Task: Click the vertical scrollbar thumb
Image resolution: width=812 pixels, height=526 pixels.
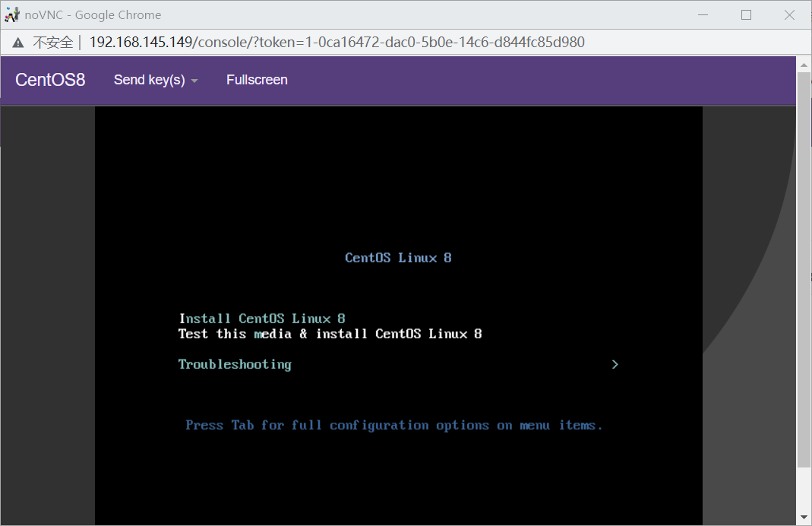Action: pos(804,270)
